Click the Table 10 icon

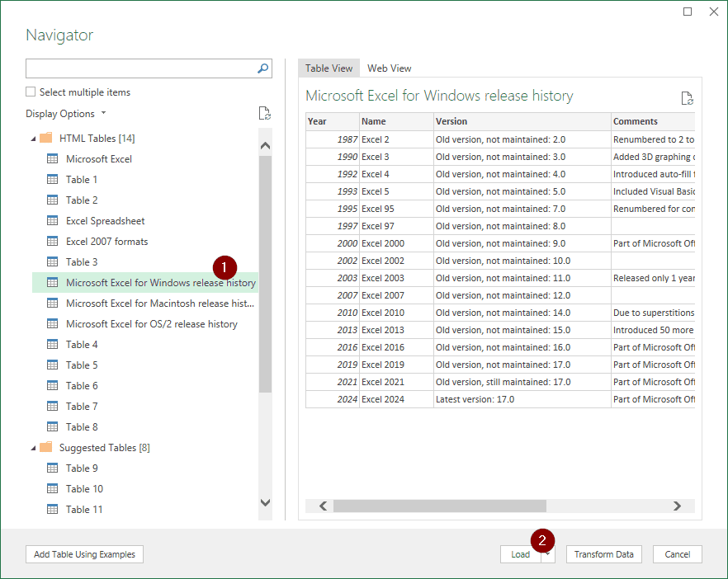(x=53, y=488)
